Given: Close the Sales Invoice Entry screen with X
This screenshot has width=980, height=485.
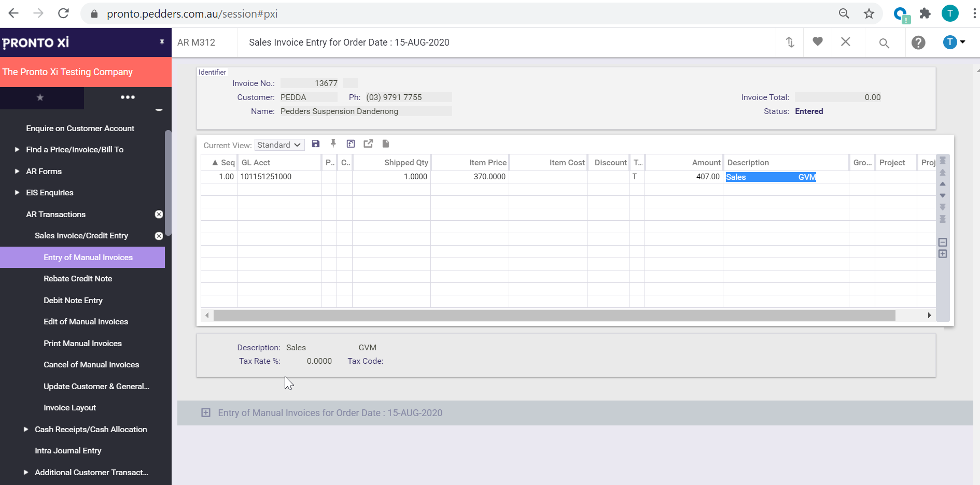Looking at the screenshot, I should [x=846, y=41].
